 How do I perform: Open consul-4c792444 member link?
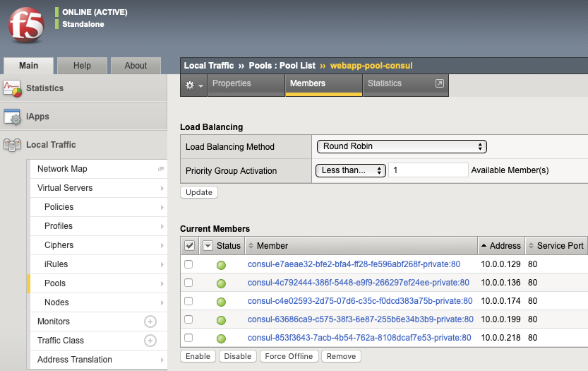click(x=358, y=283)
